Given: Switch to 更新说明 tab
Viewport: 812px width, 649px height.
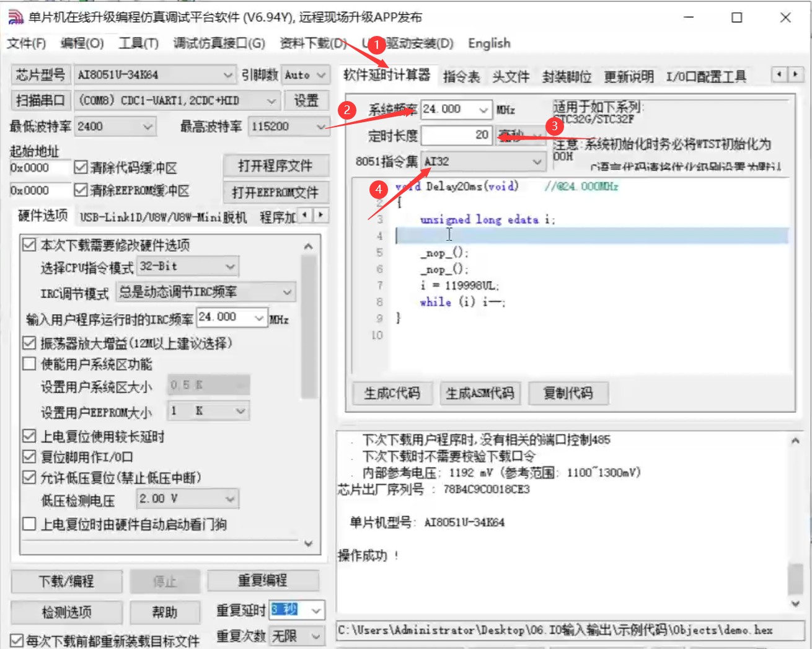Looking at the screenshot, I should pos(629,77).
